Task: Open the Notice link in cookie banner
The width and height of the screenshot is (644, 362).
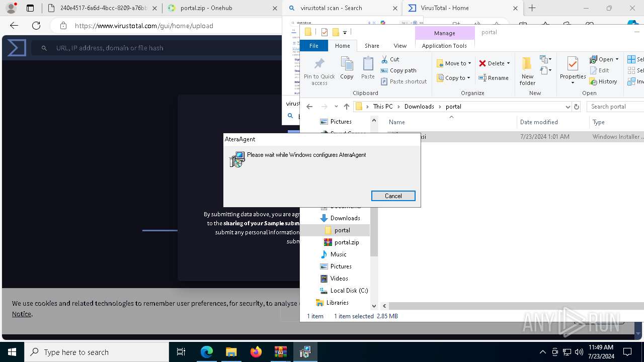Action: (22, 314)
